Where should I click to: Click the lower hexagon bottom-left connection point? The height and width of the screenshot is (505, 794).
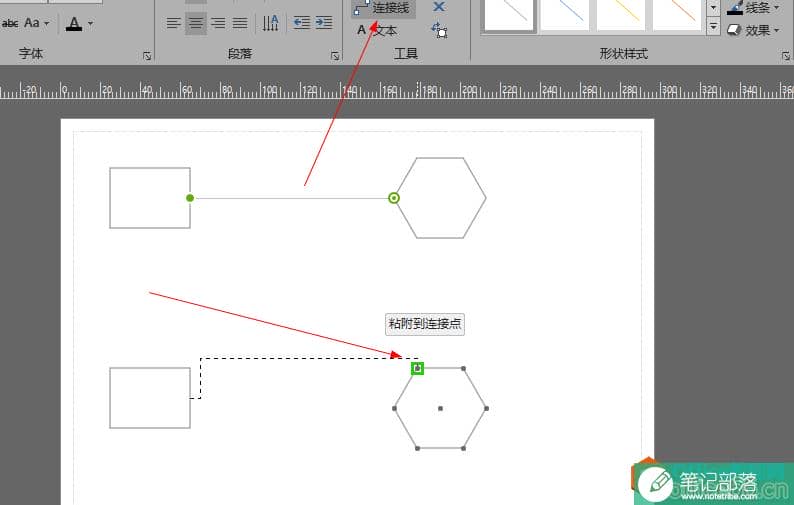click(417, 448)
